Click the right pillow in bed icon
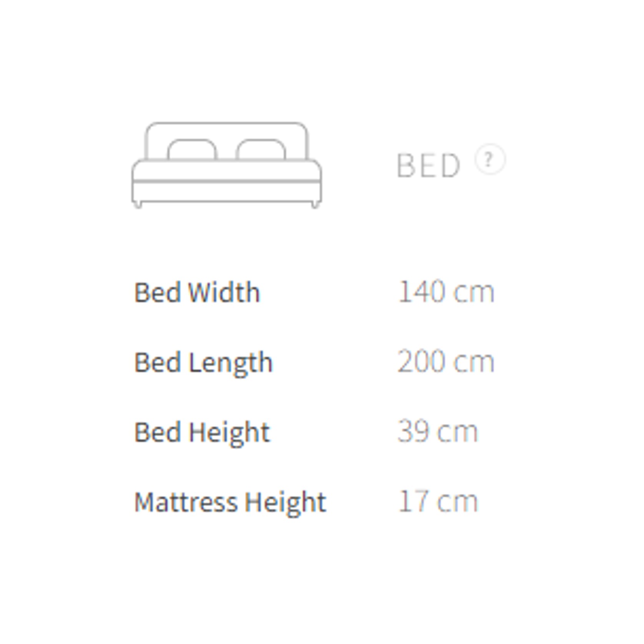The height and width of the screenshot is (644, 644). (x=261, y=149)
